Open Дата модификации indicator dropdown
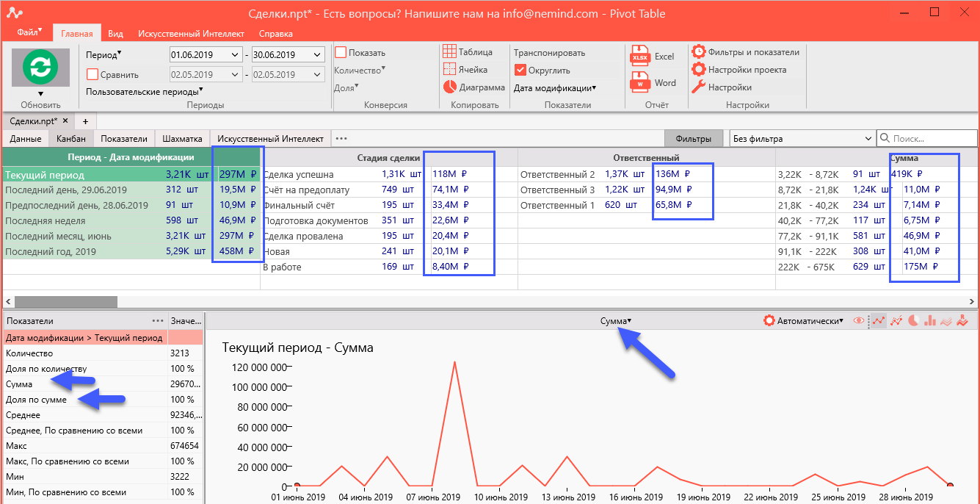This screenshot has width=980, height=504. pyautogui.click(x=555, y=88)
